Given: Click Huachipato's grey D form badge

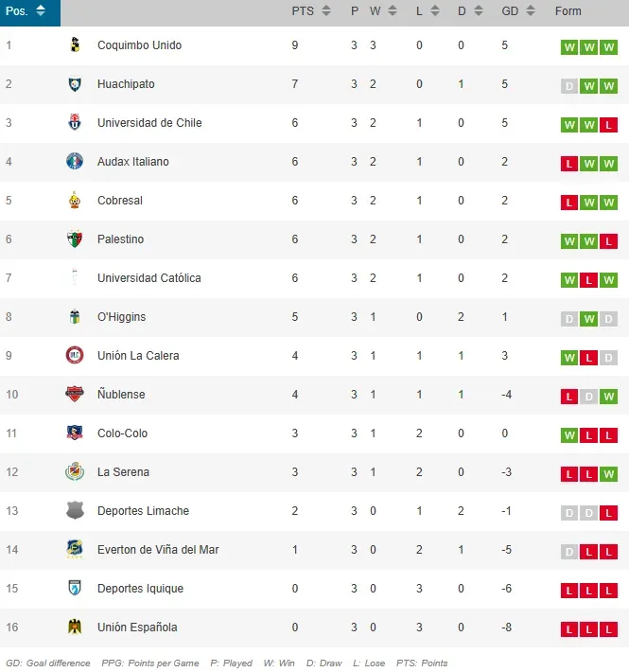Looking at the screenshot, I should 569,85.
